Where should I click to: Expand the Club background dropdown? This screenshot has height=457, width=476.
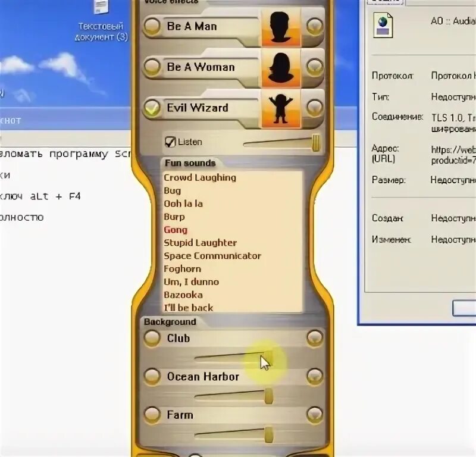(x=315, y=337)
